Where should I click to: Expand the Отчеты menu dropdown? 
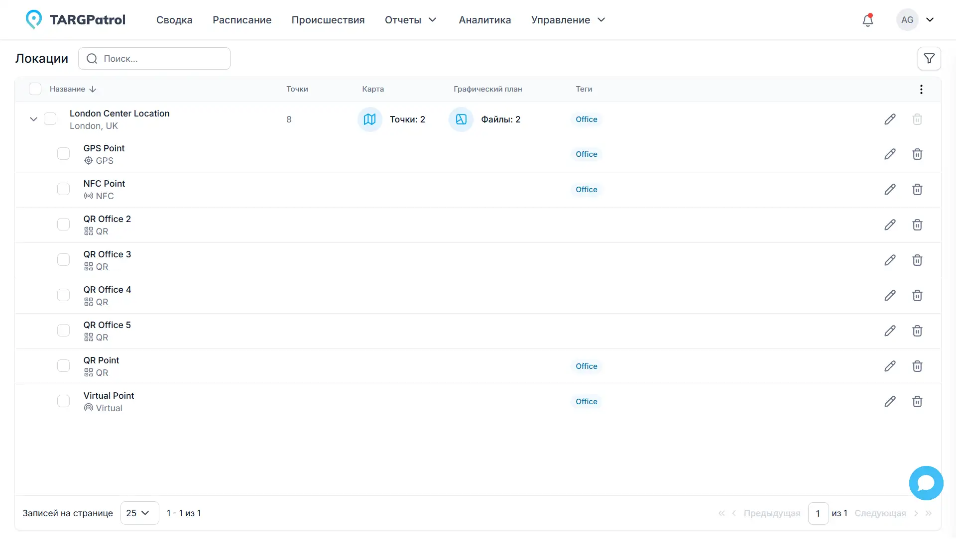411,20
